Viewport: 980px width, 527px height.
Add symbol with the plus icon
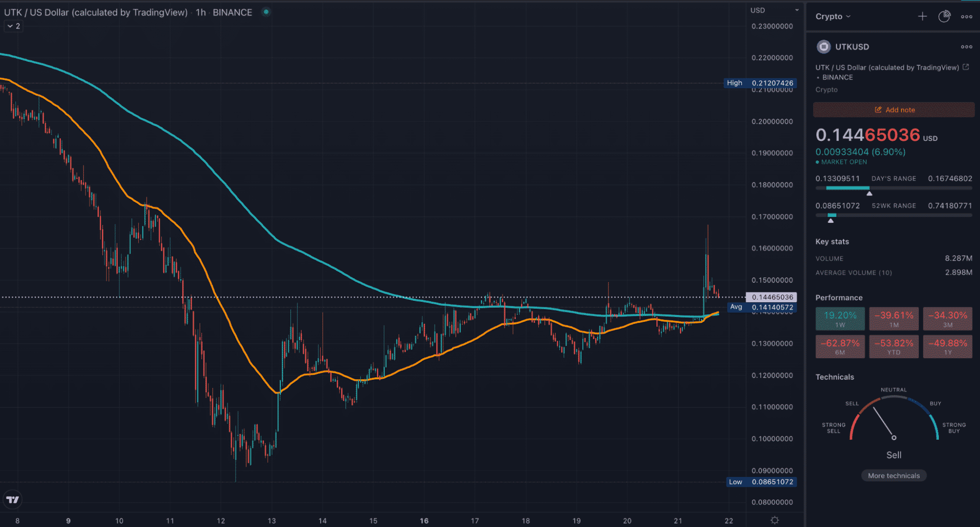click(922, 16)
